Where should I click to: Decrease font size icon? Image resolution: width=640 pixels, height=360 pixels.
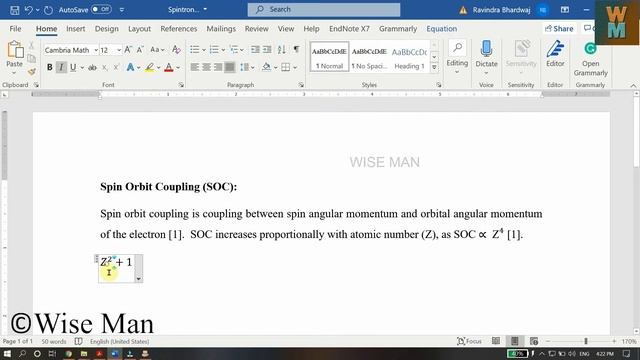pyautogui.click(x=140, y=50)
